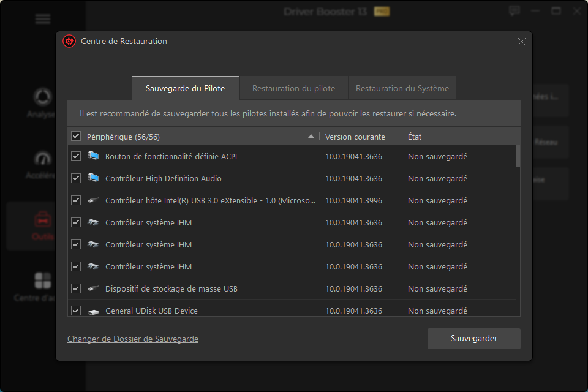Click the General UDisk USB Device icon

93,311
